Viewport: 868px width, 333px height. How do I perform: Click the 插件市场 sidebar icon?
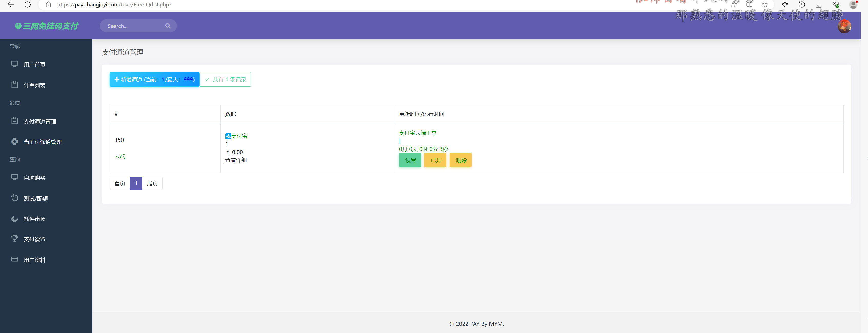15,219
